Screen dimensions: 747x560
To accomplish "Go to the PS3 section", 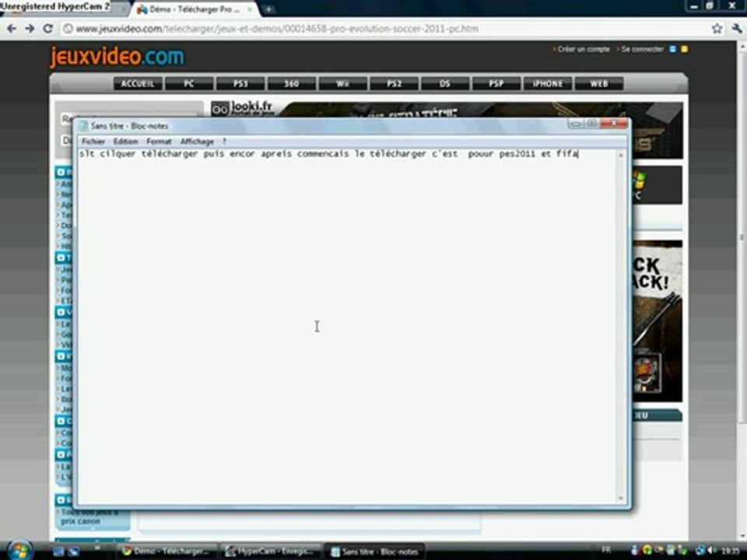I will click(240, 84).
